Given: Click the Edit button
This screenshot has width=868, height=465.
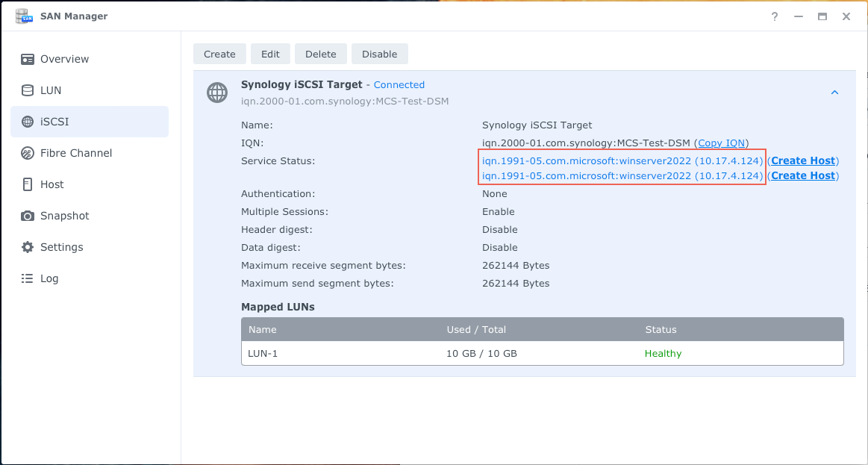Looking at the screenshot, I should (271, 54).
